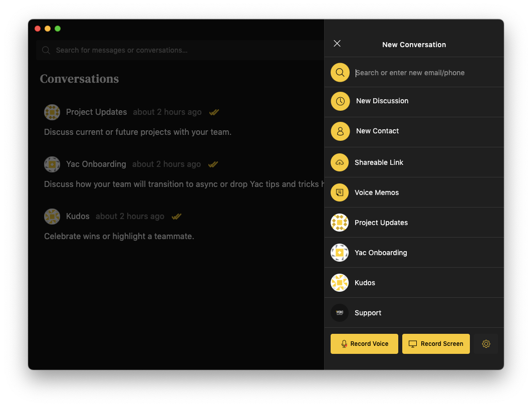The height and width of the screenshot is (407, 532).
Task: Click 'Celebrate wins or highlight a teammate' text
Action: click(119, 236)
